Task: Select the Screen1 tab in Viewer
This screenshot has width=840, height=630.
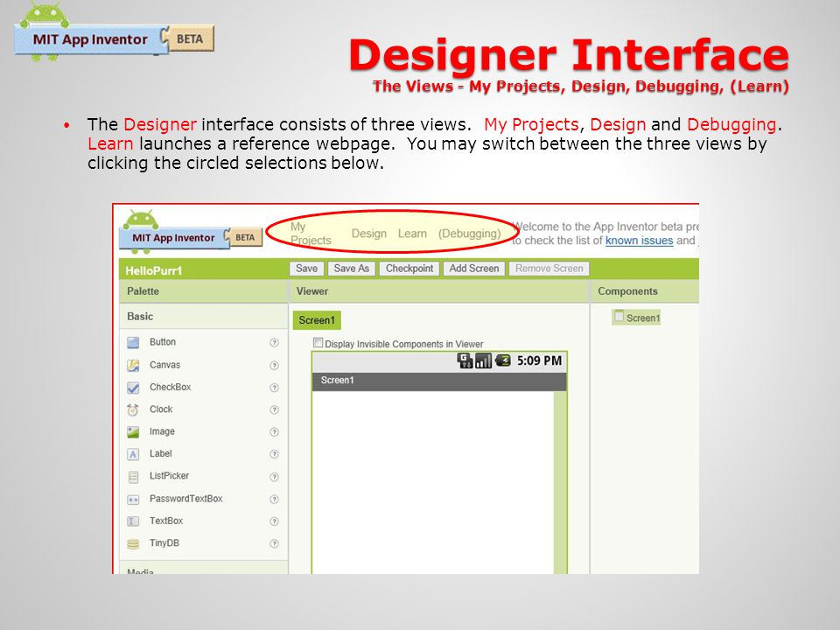Action: pyautogui.click(x=317, y=320)
